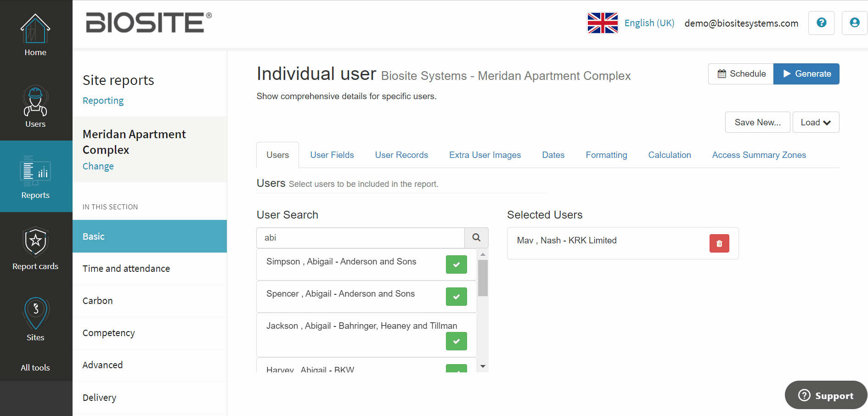Click the demo@biositesystems.com account text
The image size is (868, 416).
pyautogui.click(x=741, y=23)
